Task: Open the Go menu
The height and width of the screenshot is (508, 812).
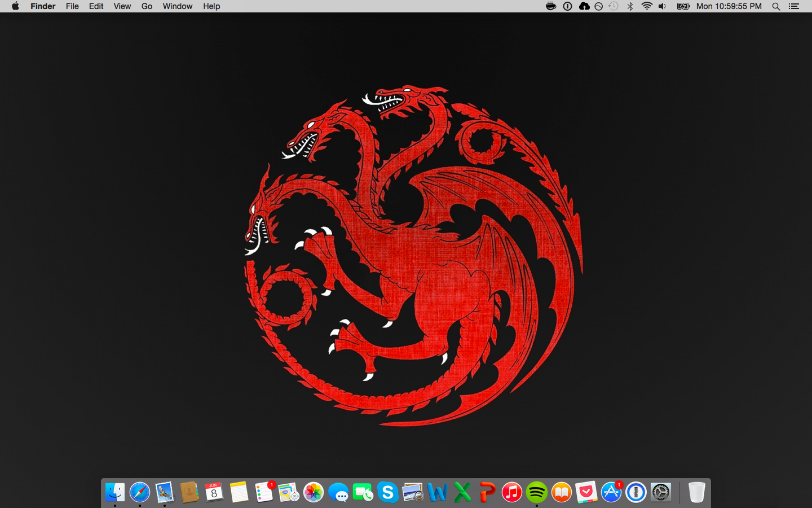Action: [x=147, y=6]
